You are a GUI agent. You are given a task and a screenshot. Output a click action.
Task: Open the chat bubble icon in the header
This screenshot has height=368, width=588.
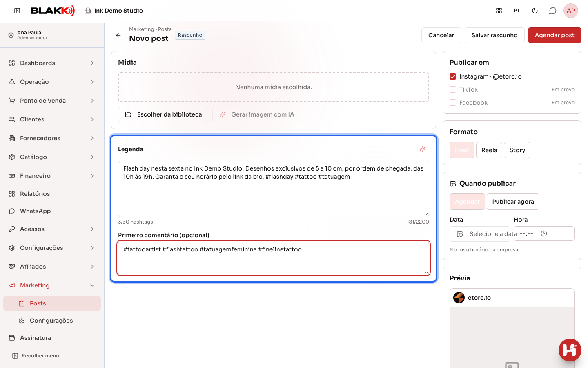552,11
